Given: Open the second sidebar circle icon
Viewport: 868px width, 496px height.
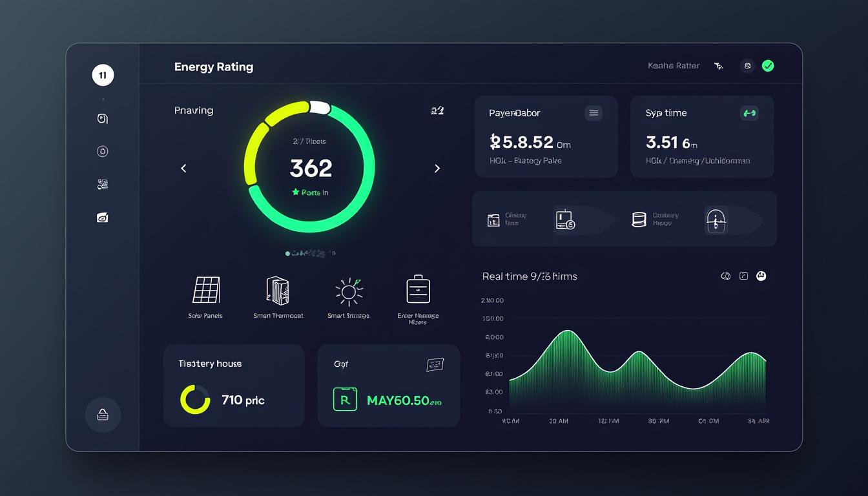Looking at the screenshot, I should point(102,152).
